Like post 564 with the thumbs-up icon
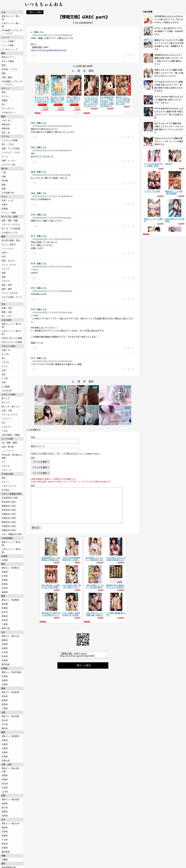186x868 pixels. tap(33, 137)
